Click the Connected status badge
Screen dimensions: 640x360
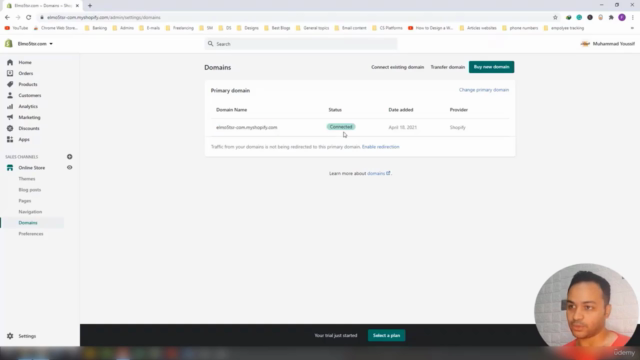tap(341, 127)
